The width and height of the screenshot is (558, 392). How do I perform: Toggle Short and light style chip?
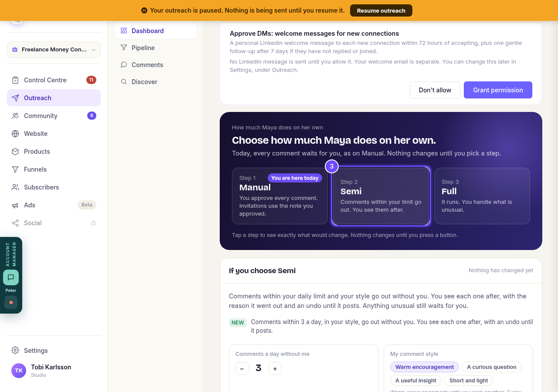pyautogui.click(x=469, y=381)
